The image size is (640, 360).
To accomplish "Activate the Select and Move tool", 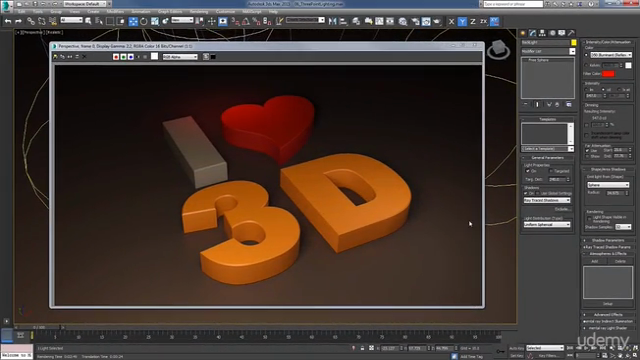I will [133, 21].
